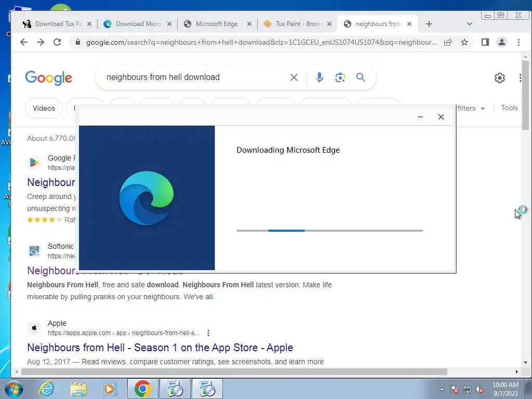Open the Softonic Neighbours From Hell result
Image resolution: width=532 pixels, height=399 pixels.
click(x=51, y=270)
